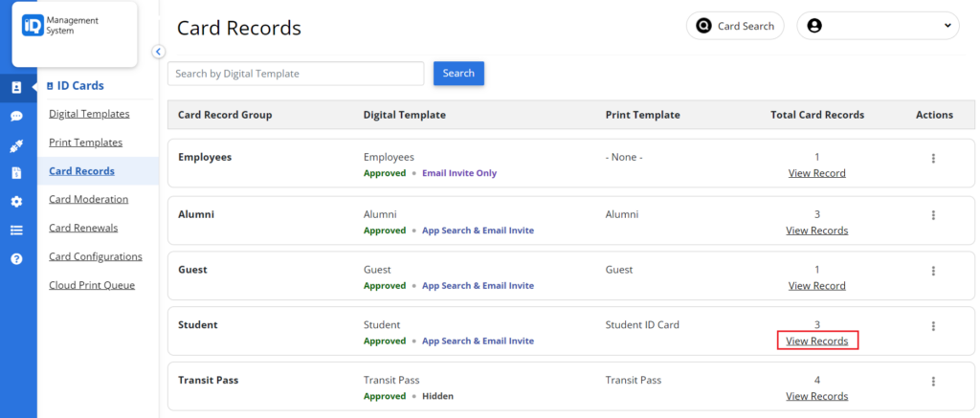Collapse the sidebar with the arrow toggle
The height and width of the screenshot is (418, 980).
tap(159, 52)
